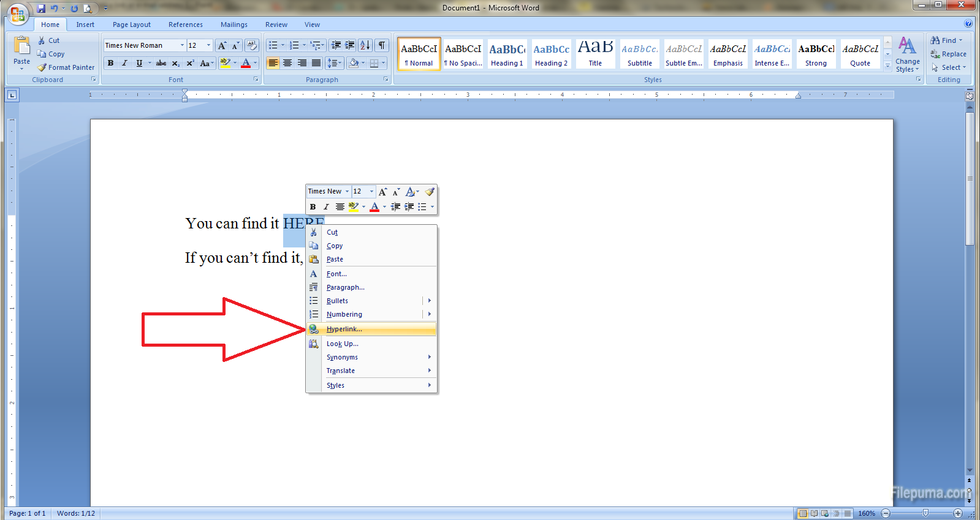This screenshot has width=980, height=520.
Task: Open the Times New Roman font dropdown in ribbon
Action: [181, 45]
